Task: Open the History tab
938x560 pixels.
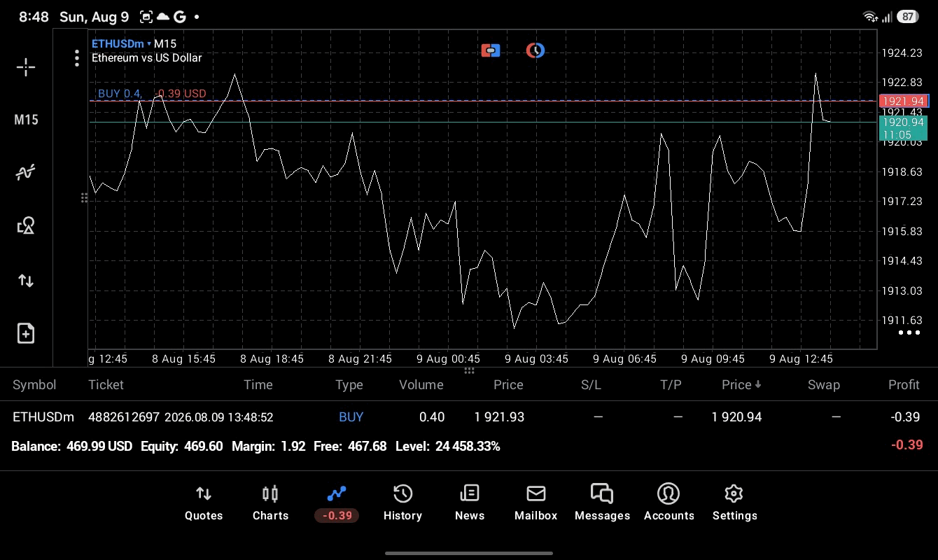Action: [402, 503]
